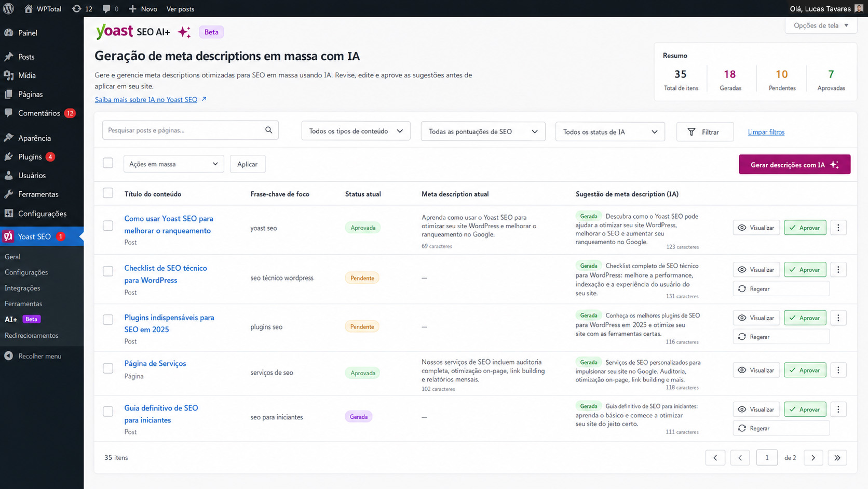868x489 pixels.
Task: Open more options for Plugins indispensáveis row
Action: pyautogui.click(x=838, y=318)
